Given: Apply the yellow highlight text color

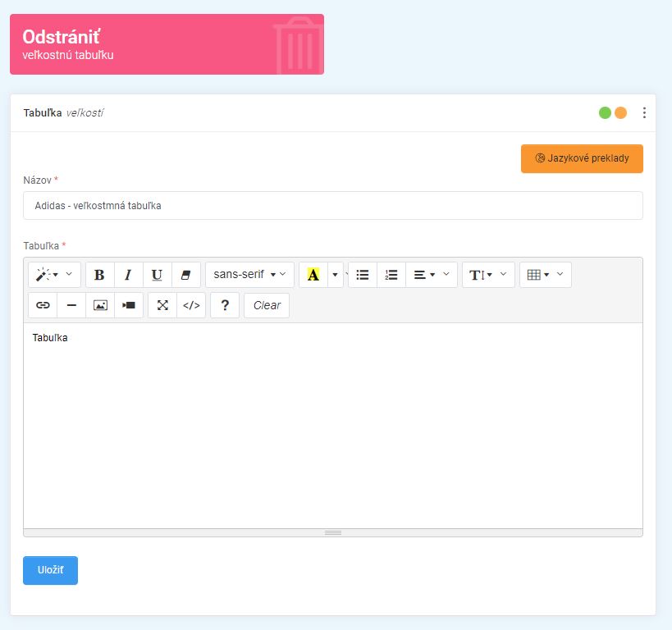Looking at the screenshot, I should tap(313, 275).
